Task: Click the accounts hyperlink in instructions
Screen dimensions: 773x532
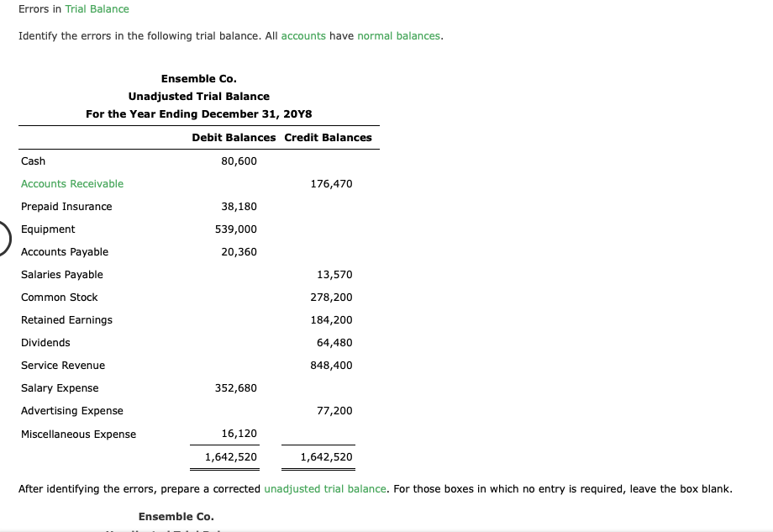Action: [x=303, y=35]
